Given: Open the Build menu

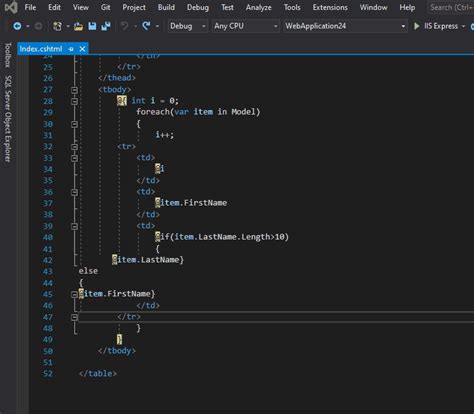Looking at the screenshot, I should tap(166, 7).
